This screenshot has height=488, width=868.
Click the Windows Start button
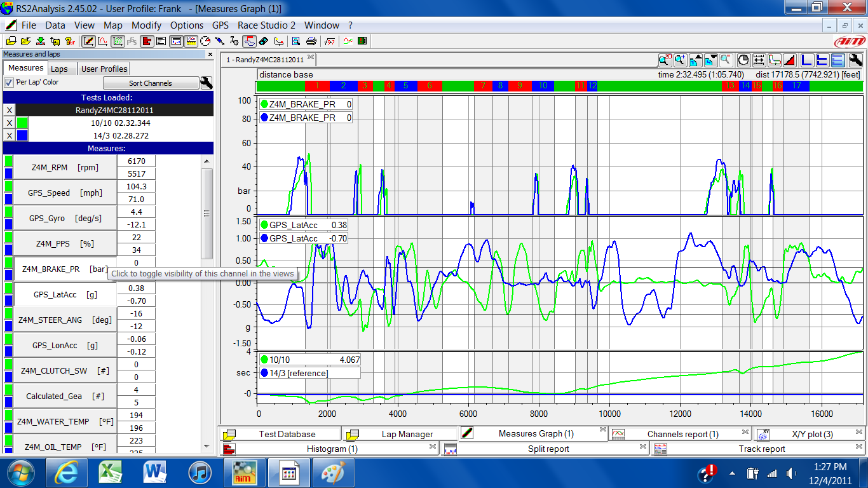pyautogui.click(x=20, y=473)
